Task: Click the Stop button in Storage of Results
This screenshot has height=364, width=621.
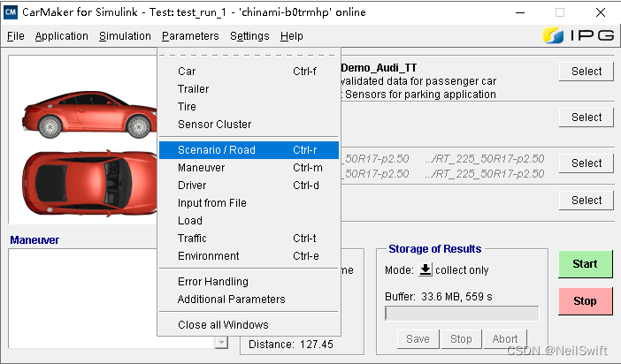Action: pyautogui.click(x=461, y=339)
